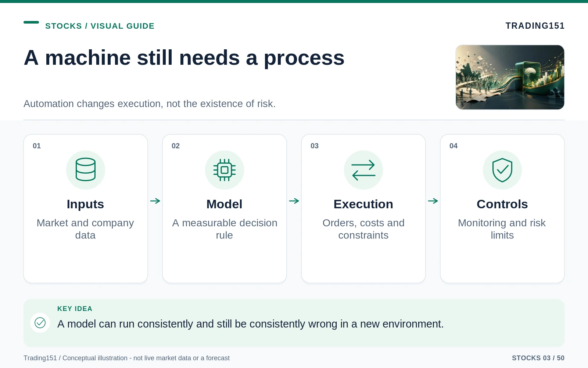Click the chip icon in the Model card
This screenshot has height=368, width=588.
pyautogui.click(x=225, y=170)
